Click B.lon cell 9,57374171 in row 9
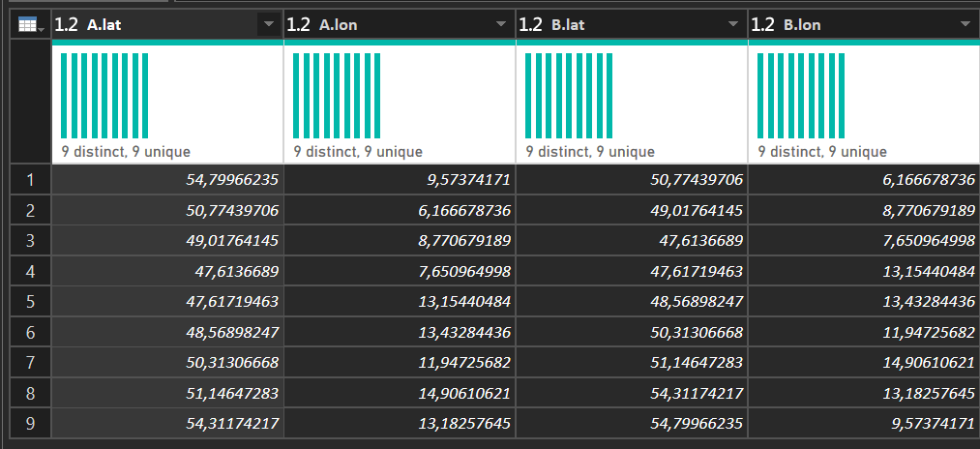The height and width of the screenshot is (449, 980). [864, 424]
